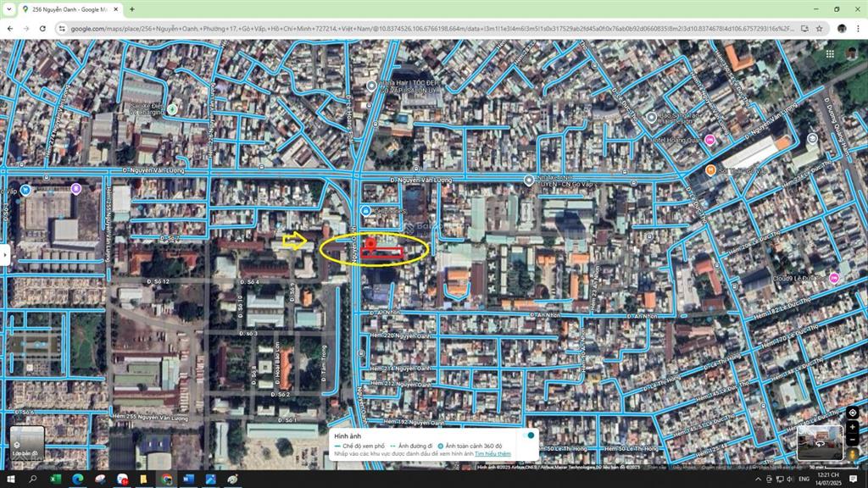Screen dimensions: 868x488
Task: Click the orange restaurant marker near Lê Đức Thọ
Action: tap(711, 170)
